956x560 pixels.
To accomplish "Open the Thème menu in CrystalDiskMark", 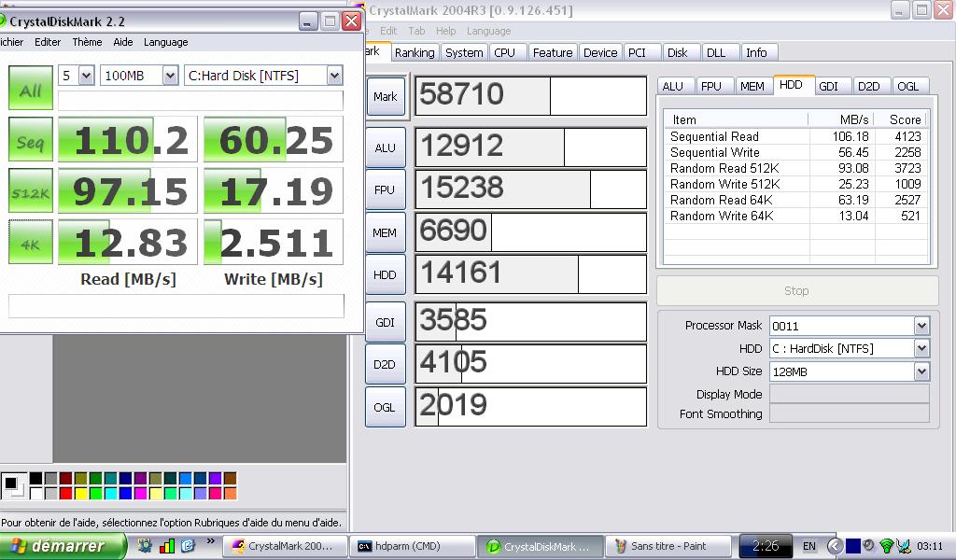I will coord(87,42).
